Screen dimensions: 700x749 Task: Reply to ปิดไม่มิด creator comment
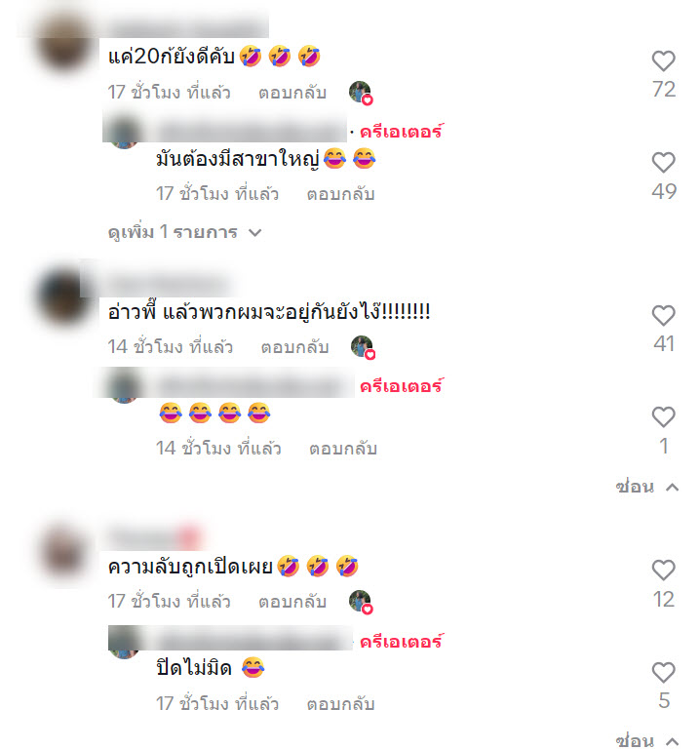pos(340,704)
